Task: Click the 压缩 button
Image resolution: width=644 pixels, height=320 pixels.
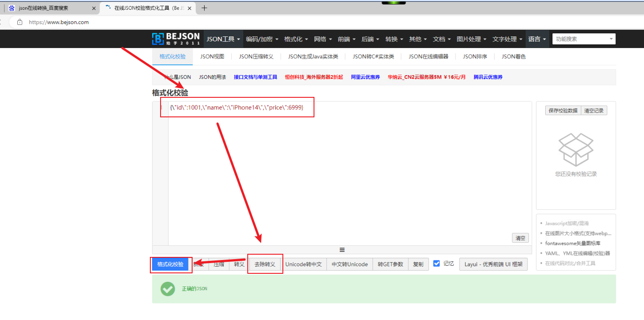Action: click(x=219, y=264)
